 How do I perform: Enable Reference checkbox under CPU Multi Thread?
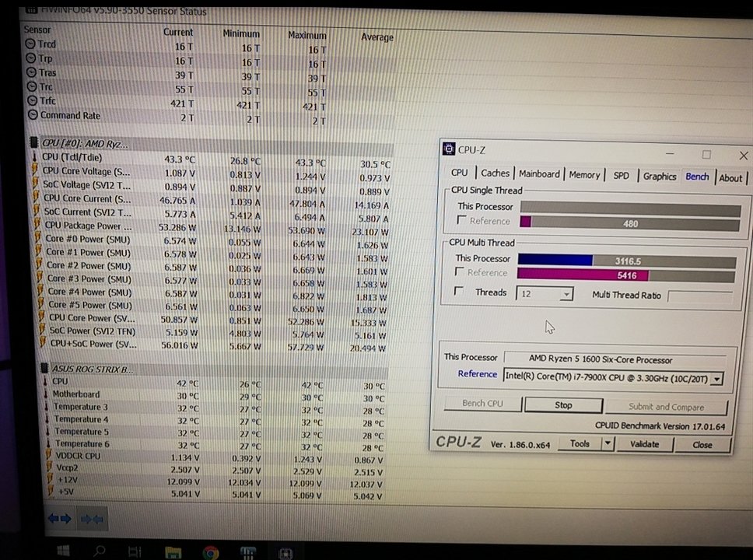coord(459,272)
